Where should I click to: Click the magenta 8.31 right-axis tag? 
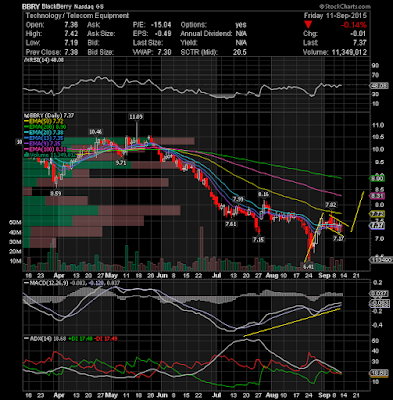[378, 196]
